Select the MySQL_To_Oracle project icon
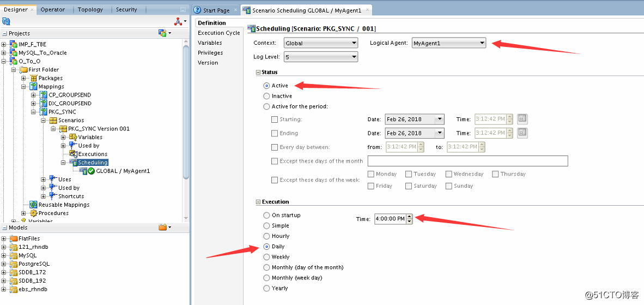This screenshot has height=305, width=644. pyautogui.click(x=14, y=52)
